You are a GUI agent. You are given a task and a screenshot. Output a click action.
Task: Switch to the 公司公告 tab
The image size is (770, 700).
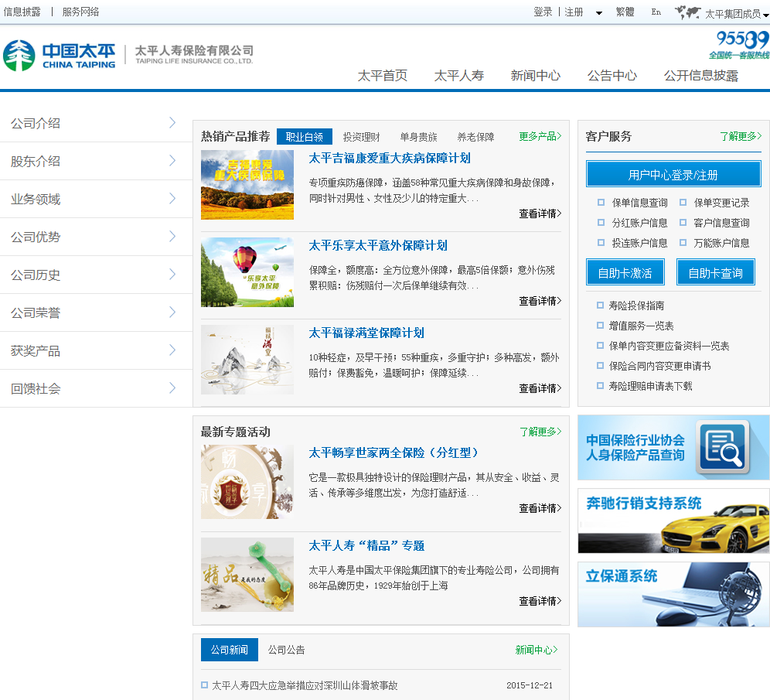click(x=286, y=650)
